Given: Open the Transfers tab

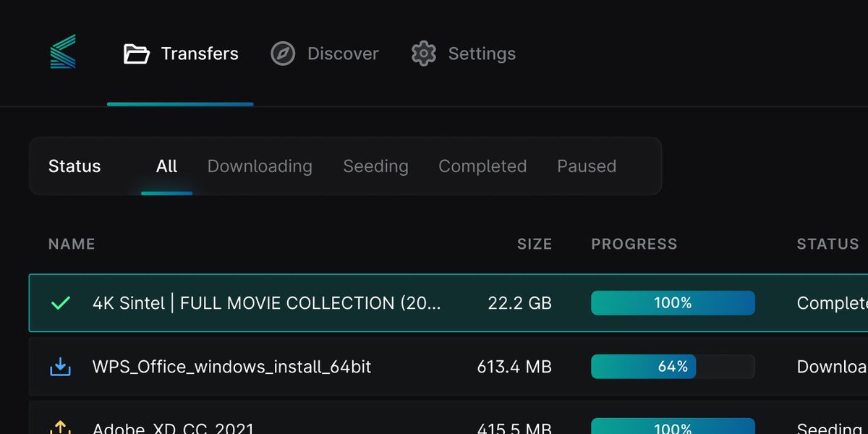Looking at the screenshot, I should tap(181, 54).
